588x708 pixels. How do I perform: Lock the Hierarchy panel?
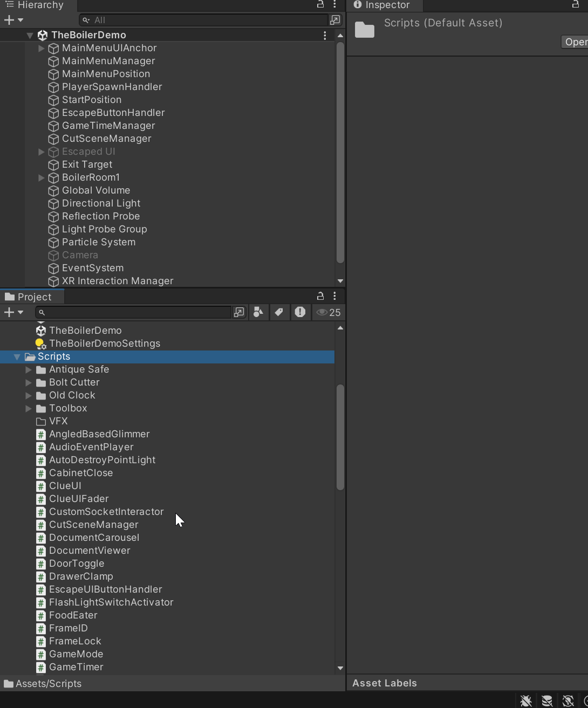pyautogui.click(x=320, y=5)
